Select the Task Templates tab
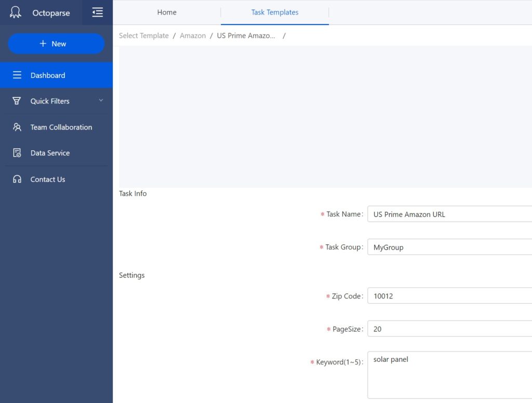The image size is (532, 403). pos(275,12)
